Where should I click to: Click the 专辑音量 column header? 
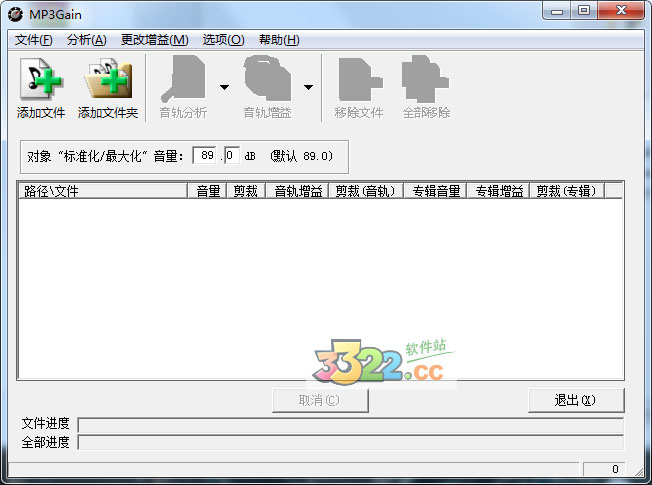(435, 191)
